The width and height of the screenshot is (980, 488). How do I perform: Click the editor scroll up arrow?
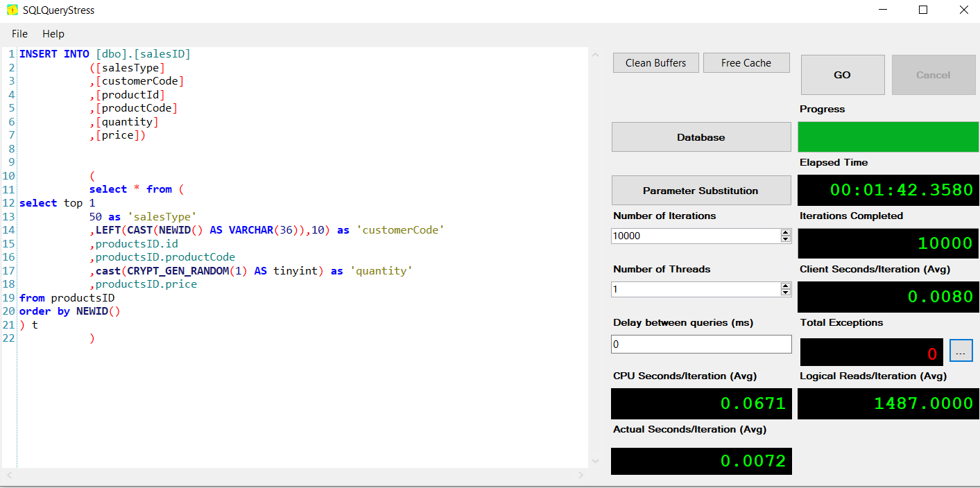pyautogui.click(x=594, y=54)
